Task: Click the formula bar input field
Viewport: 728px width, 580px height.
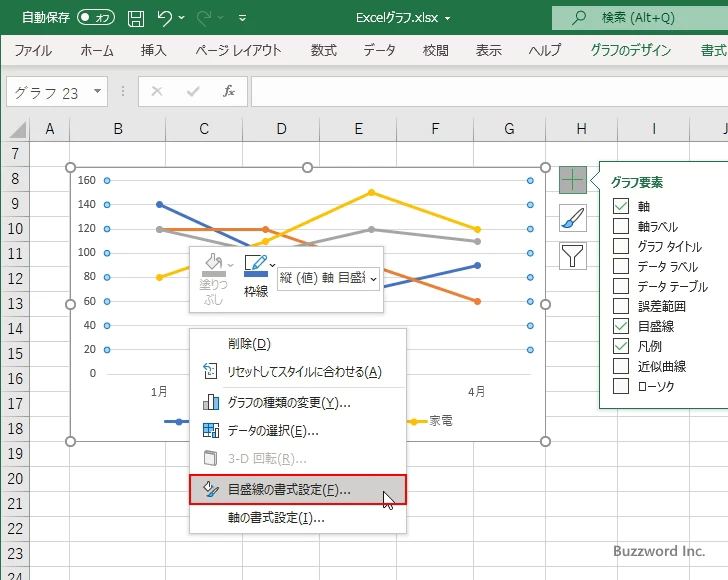Action: pyautogui.click(x=489, y=91)
